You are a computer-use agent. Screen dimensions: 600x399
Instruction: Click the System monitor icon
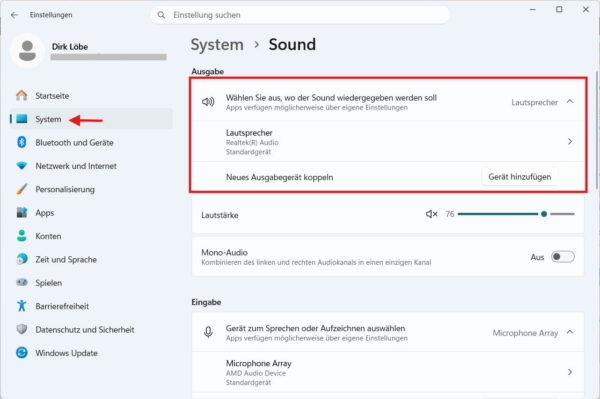(x=22, y=119)
